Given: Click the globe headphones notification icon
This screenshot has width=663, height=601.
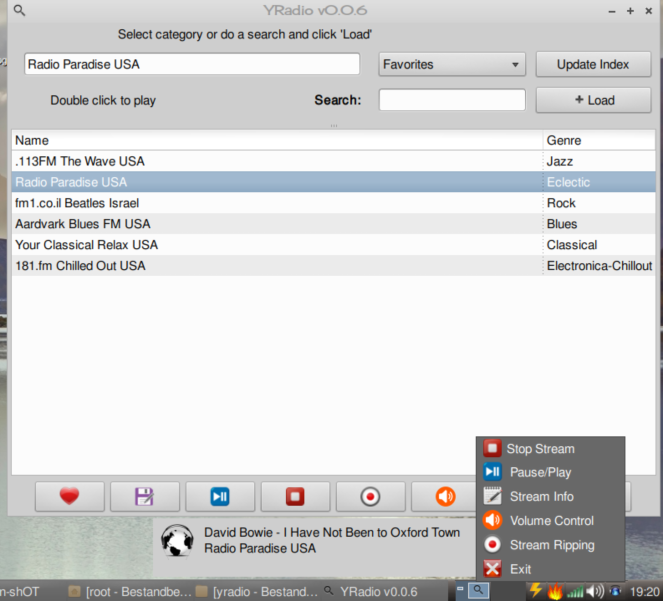Looking at the screenshot, I should coord(178,540).
